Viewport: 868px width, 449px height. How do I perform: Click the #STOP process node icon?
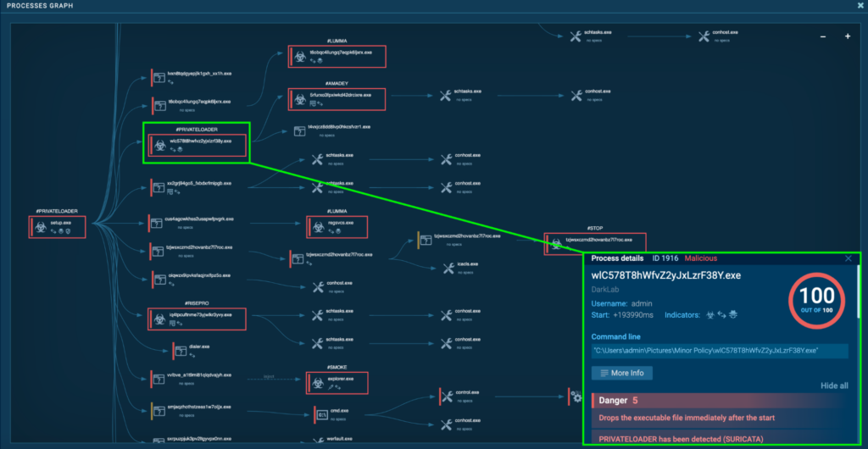(x=556, y=243)
